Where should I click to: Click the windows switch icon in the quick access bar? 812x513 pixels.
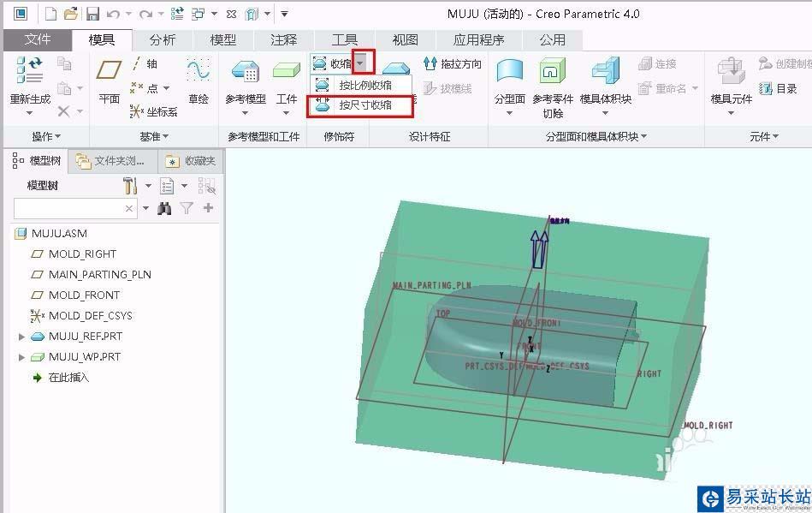coord(199,14)
